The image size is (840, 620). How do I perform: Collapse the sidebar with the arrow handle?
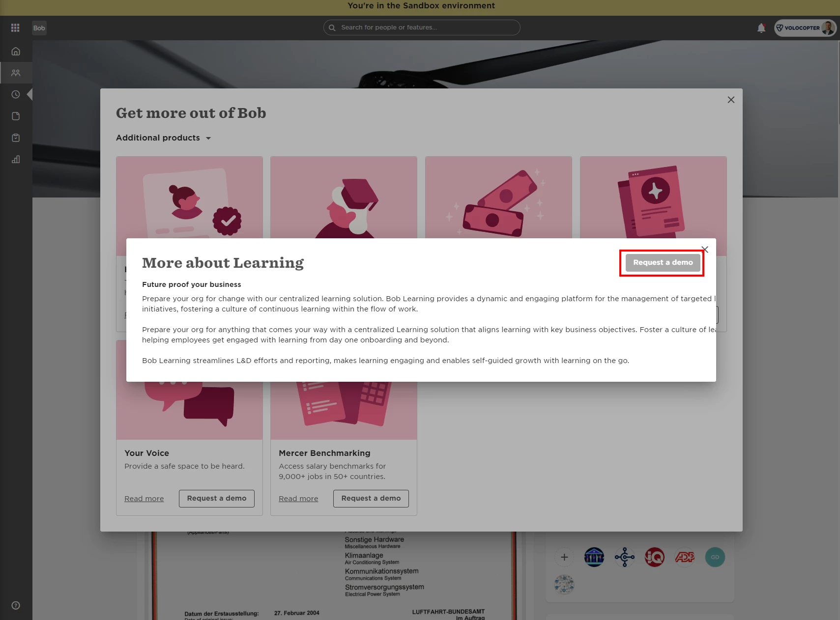pos(29,94)
